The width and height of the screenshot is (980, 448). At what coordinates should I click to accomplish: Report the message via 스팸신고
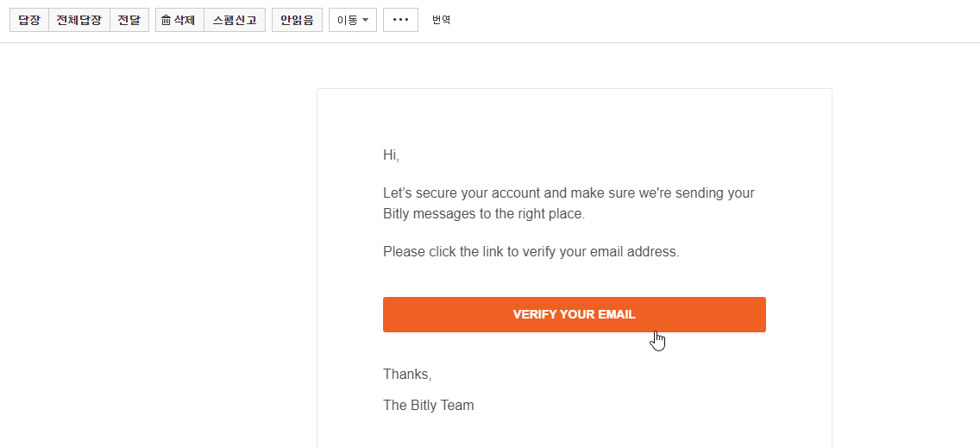point(235,20)
